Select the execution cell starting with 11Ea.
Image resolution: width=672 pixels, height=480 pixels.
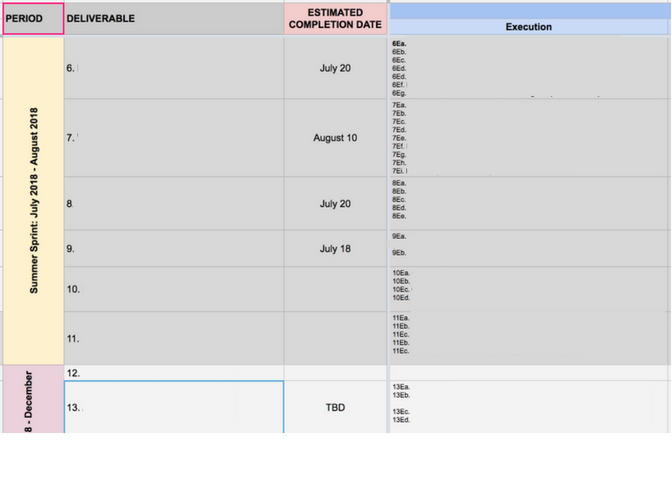(530, 339)
